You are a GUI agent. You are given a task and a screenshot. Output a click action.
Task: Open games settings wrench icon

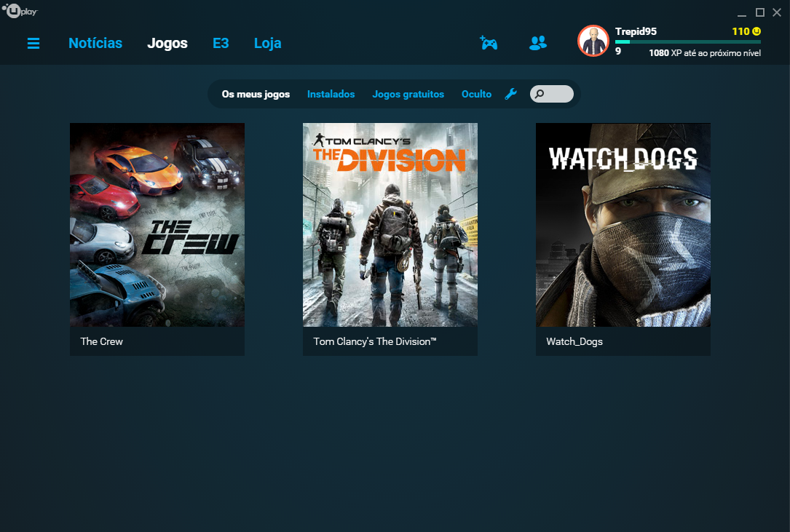pyautogui.click(x=511, y=94)
